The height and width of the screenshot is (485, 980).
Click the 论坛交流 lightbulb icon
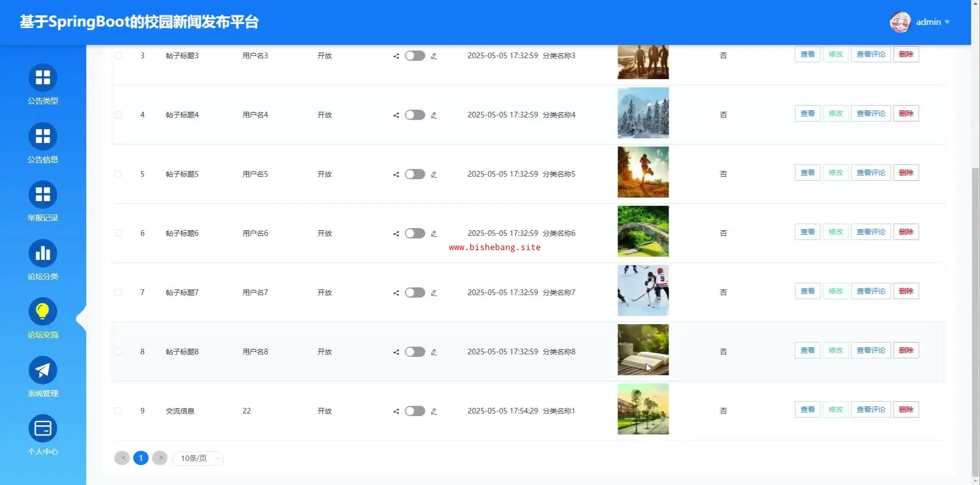[43, 311]
